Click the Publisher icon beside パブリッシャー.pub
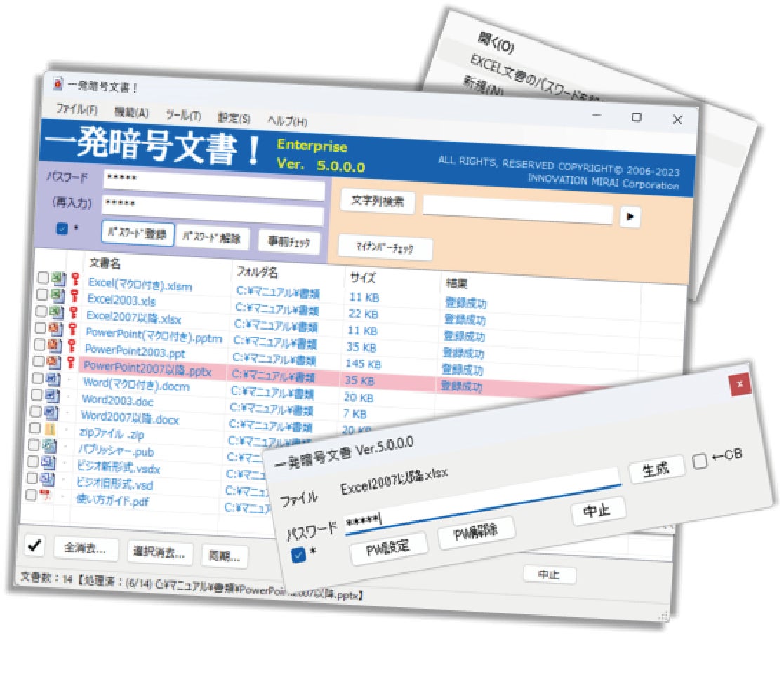Screen dimensions: 784x686 [49, 445]
